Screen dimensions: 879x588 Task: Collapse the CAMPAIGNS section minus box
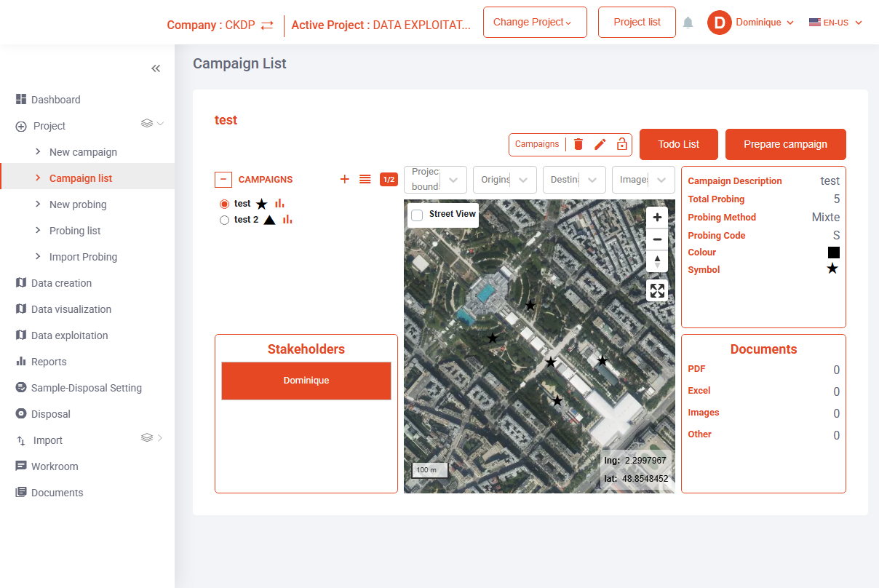click(x=223, y=179)
